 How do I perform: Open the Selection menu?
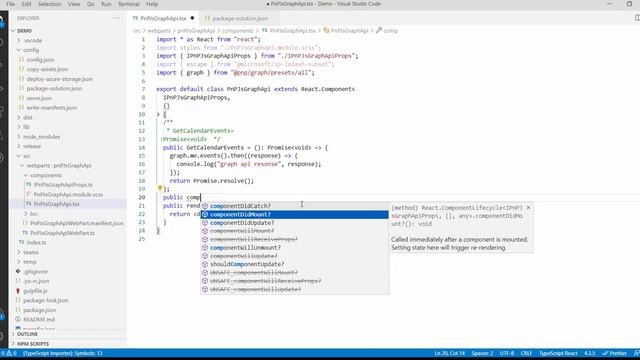point(49,4)
